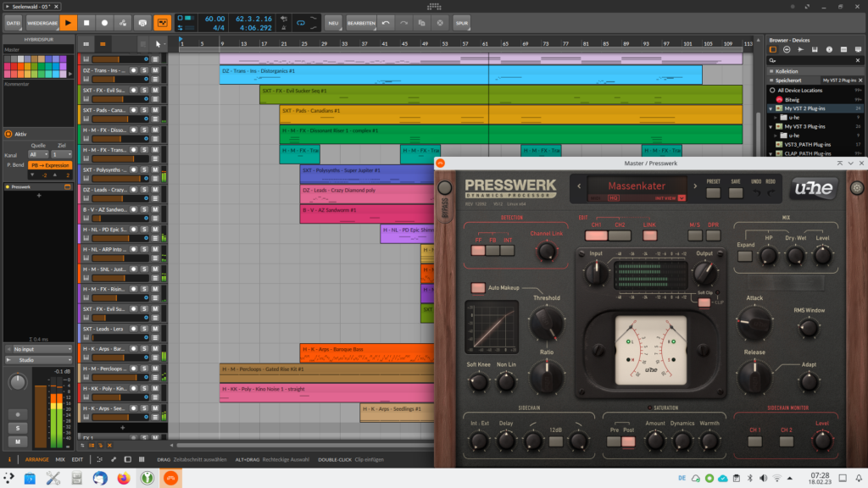
Task: Open the DATEI menu
Action: click(14, 23)
